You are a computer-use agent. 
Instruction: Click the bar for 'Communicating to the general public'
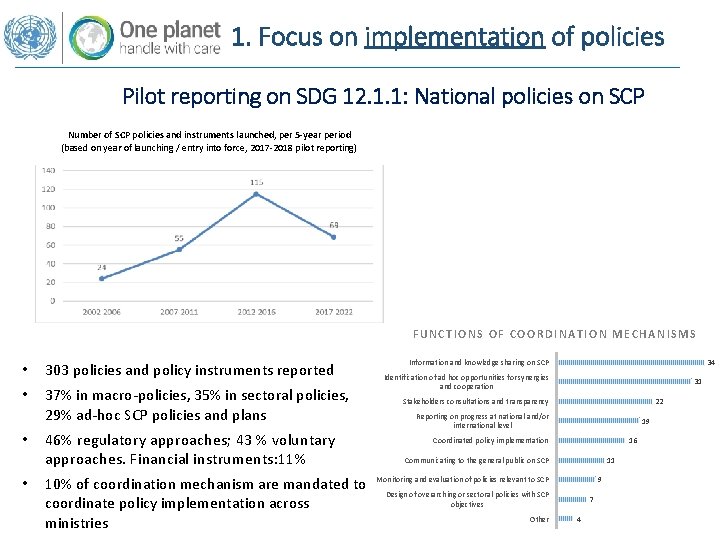(581, 460)
